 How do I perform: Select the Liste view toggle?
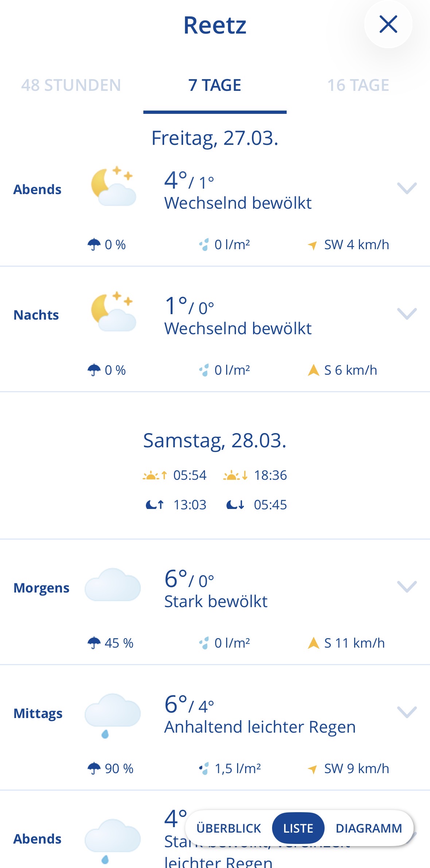(x=298, y=828)
